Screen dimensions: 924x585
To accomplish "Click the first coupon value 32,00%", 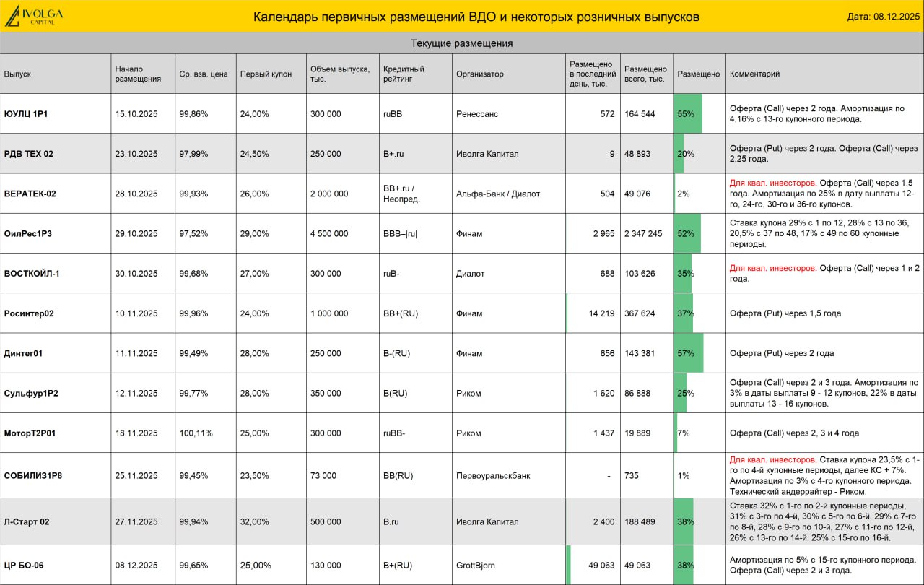I will coord(255,521).
